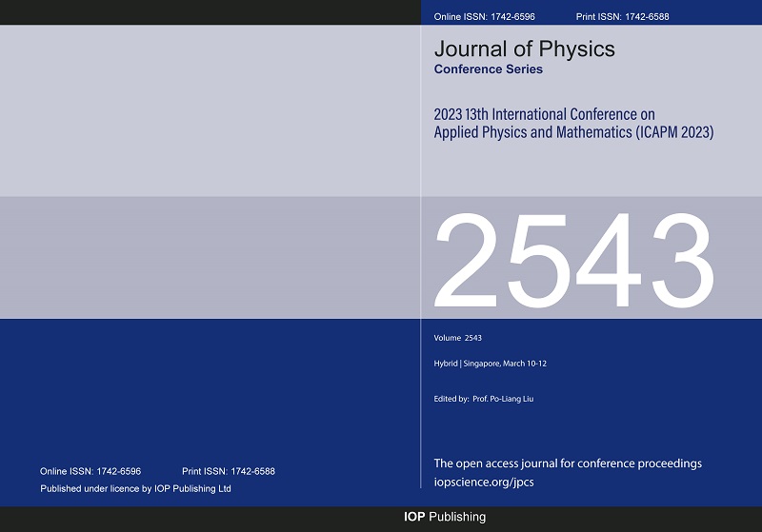
Task: Click 'Online ISSN: 1742-6596' on back cover
Action: tap(90, 471)
